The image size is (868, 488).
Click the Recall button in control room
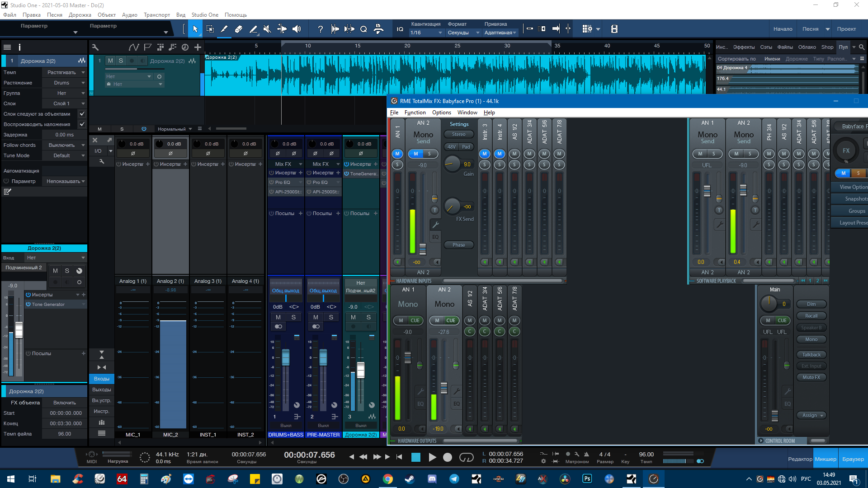pos(811,316)
